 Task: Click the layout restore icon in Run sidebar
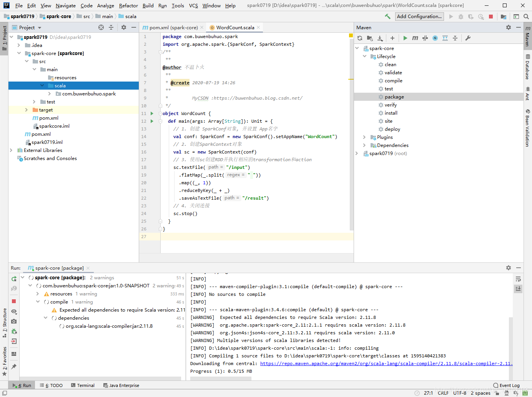click(14, 354)
